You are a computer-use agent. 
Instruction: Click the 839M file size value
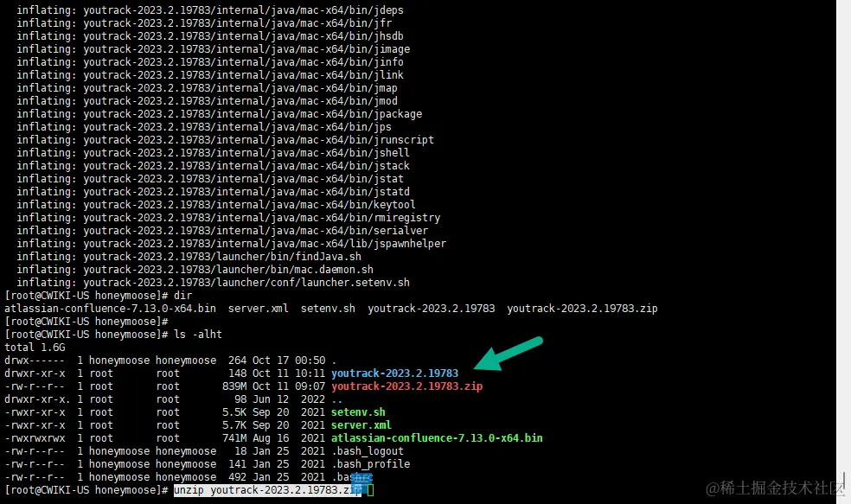pos(234,386)
